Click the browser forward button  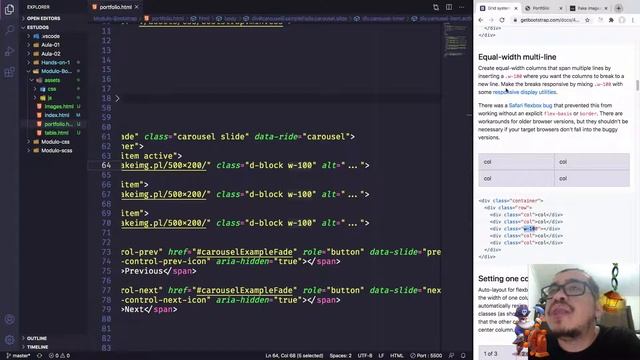[x=491, y=20]
